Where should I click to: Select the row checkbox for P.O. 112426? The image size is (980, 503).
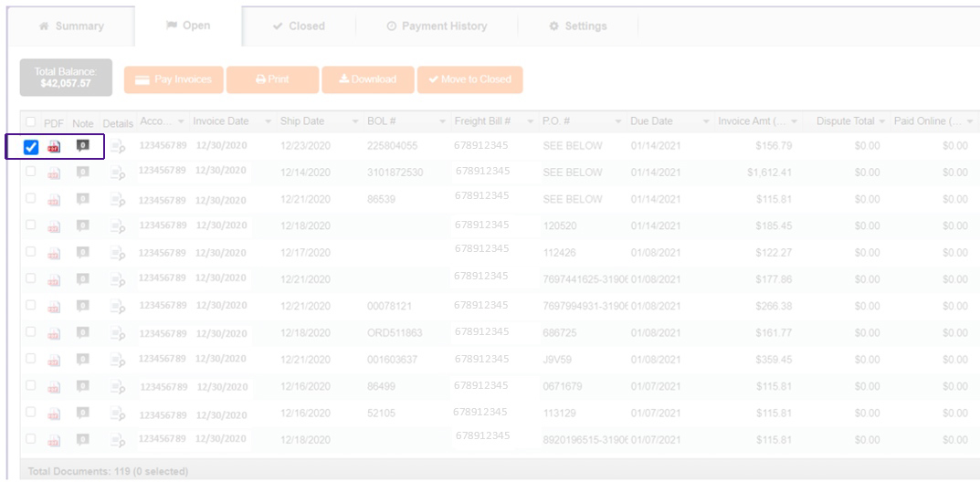31,251
